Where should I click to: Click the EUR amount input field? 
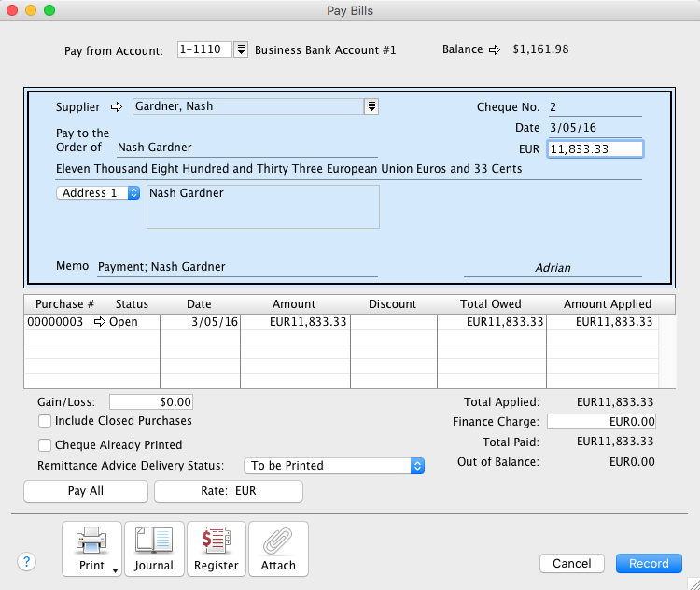point(595,148)
